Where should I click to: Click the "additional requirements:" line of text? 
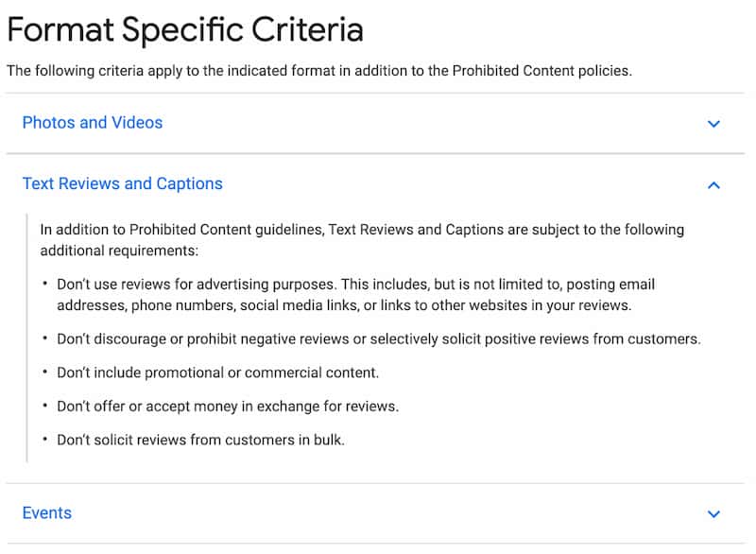(118, 251)
